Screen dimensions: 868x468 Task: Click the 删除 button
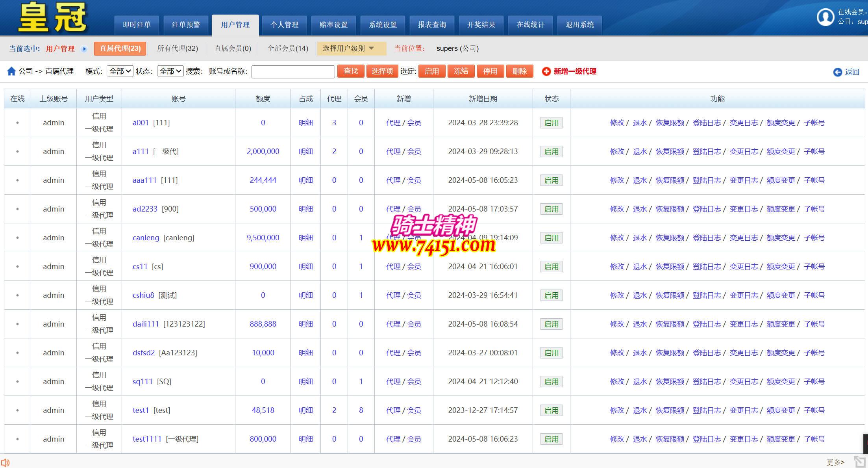coord(519,71)
